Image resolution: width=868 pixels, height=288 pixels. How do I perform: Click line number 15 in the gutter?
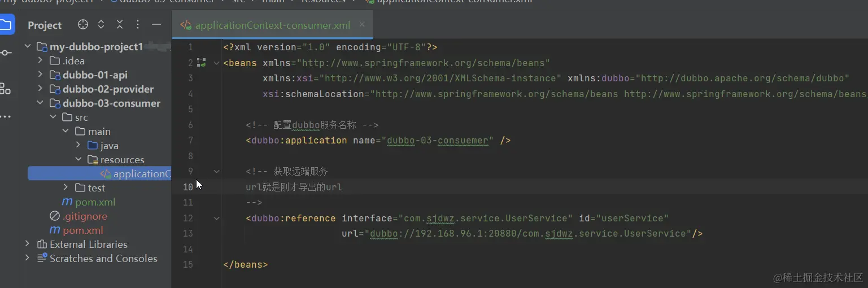pyautogui.click(x=187, y=264)
